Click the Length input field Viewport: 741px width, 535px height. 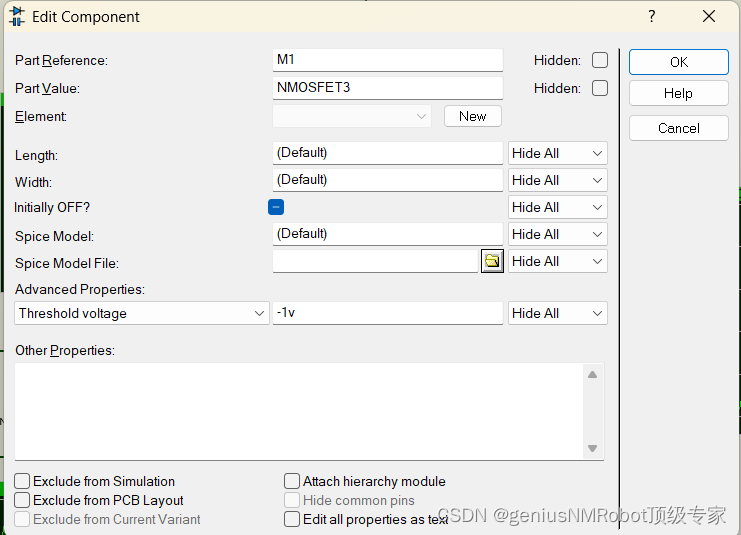388,153
